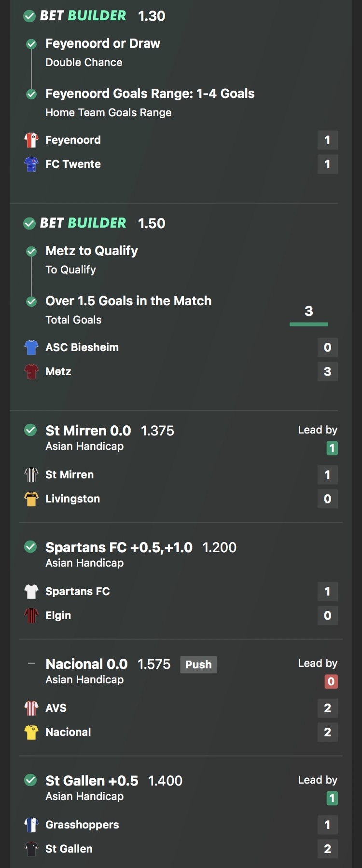Click the St Mirren striped jersey icon
The width and height of the screenshot is (362, 868).
pos(31,475)
